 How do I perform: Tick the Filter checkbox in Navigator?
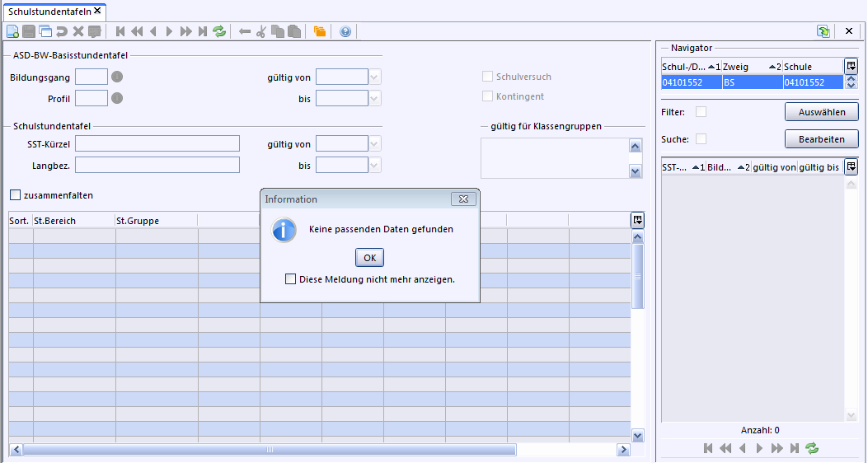(701, 112)
